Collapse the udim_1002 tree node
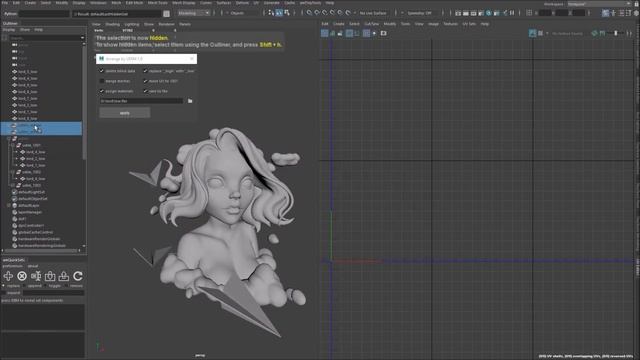Viewport: 640px width, 360px height. pyautogui.click(x=13, y=172)
